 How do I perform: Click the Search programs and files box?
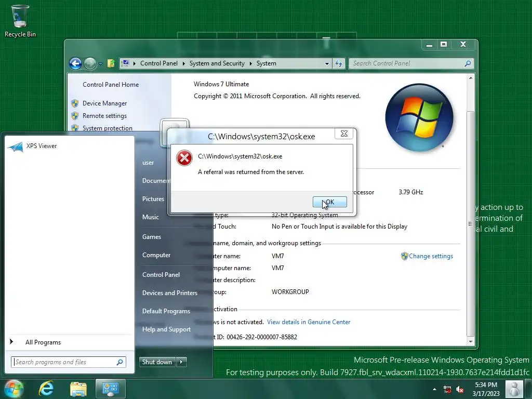(x=68, y=362)
